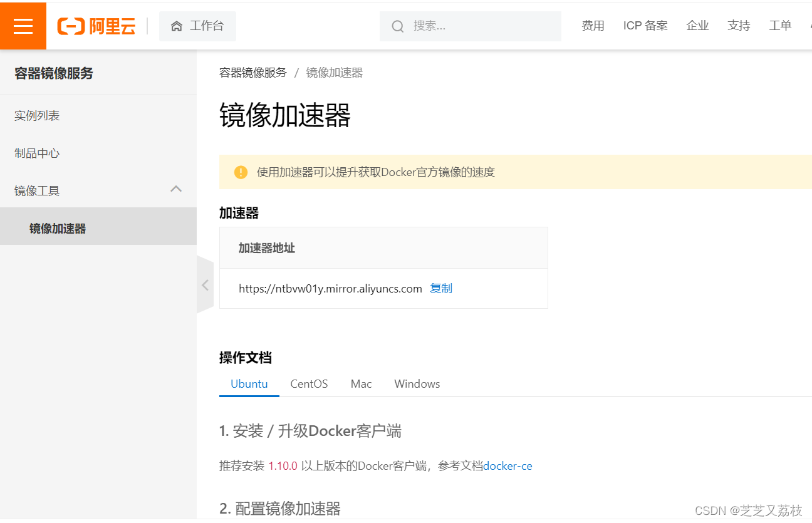Click the notice text about Docker官方镜像

(x=376, y=172)
